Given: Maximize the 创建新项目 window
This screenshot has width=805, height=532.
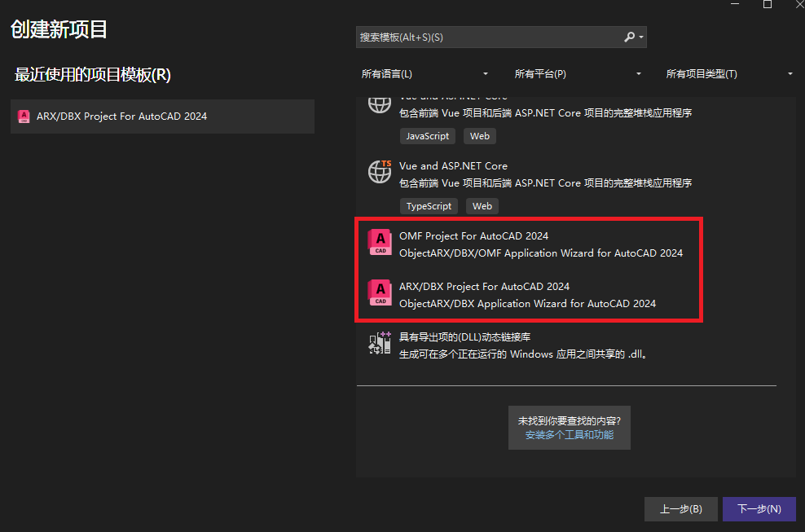Looking at the screenshot, I should point(768,4).
